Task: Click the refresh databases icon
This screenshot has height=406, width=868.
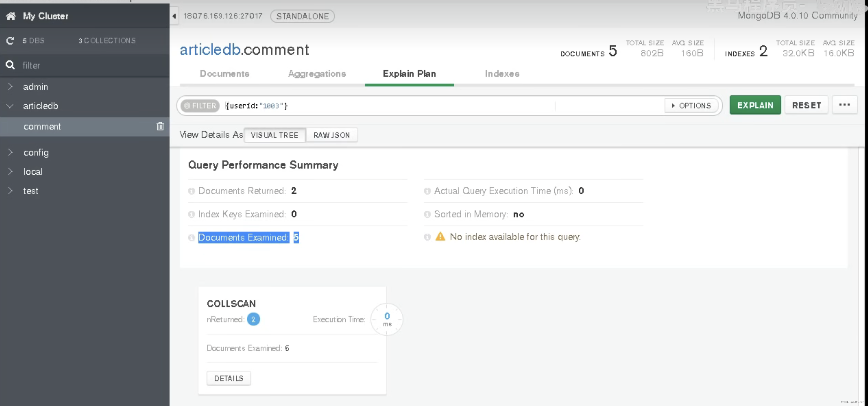Action: (x=10, y=41)
